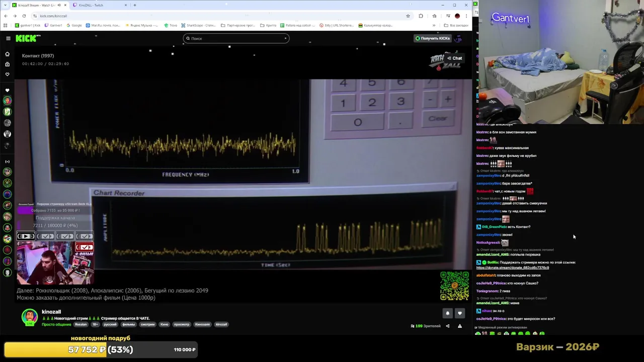Reload the kick.com page
The image size is (644, 362).
[x=24, y=16]
